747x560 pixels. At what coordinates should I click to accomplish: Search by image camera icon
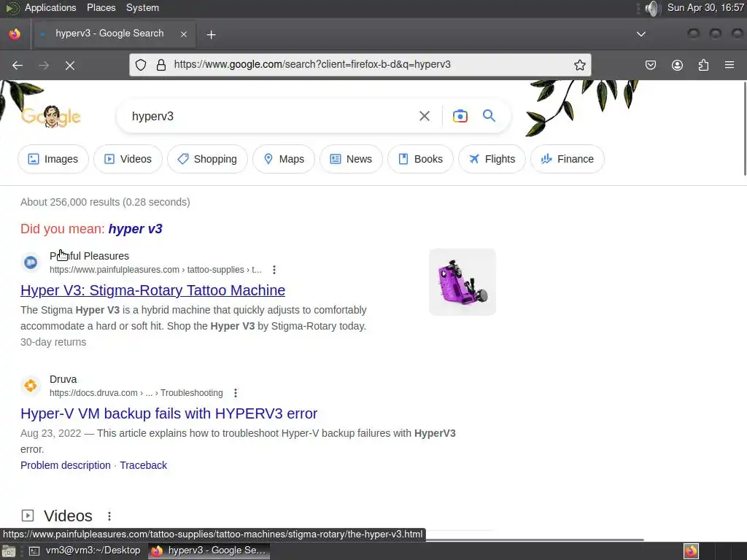(x=460, y=116)
